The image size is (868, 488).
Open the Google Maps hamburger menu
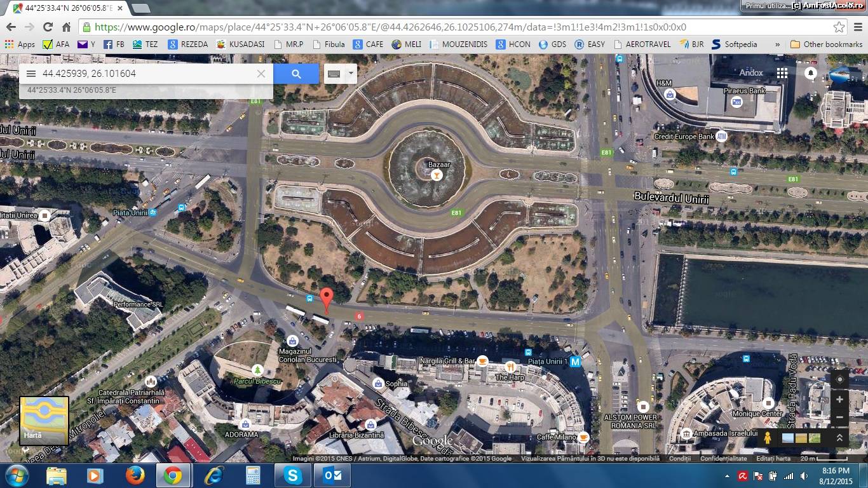pos(31,74)
